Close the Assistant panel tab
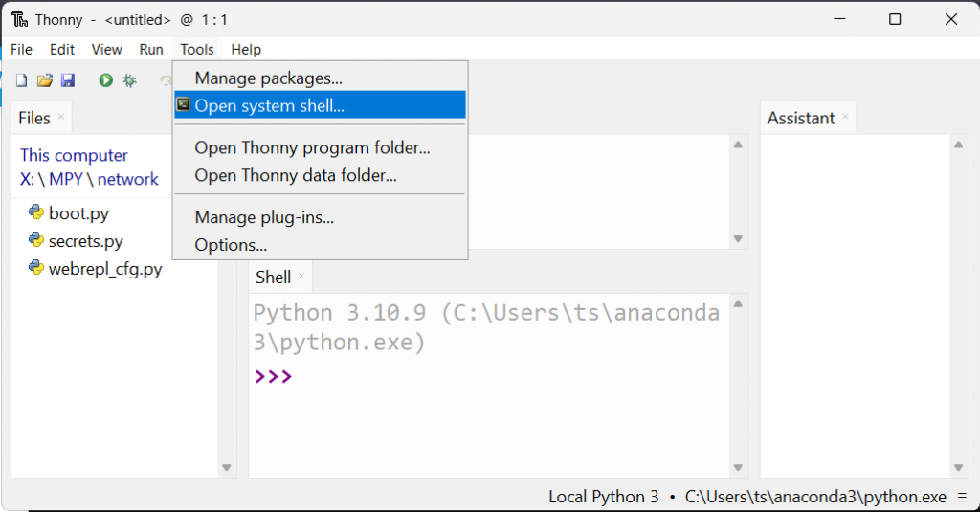980x512 pixels. point(845,117)
